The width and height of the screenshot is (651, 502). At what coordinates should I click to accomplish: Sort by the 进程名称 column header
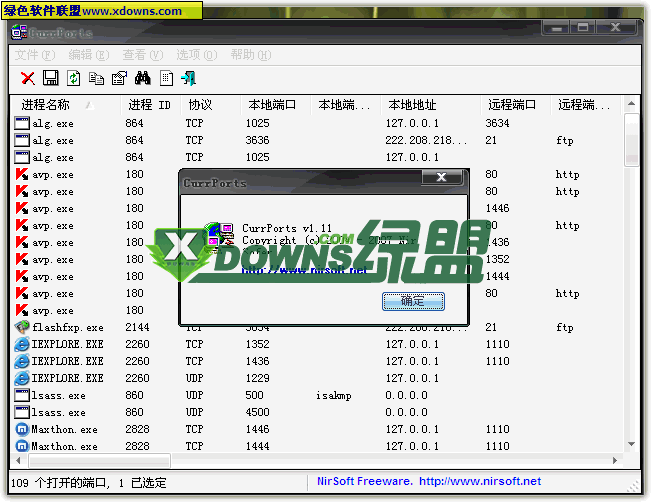coord(65,105)
